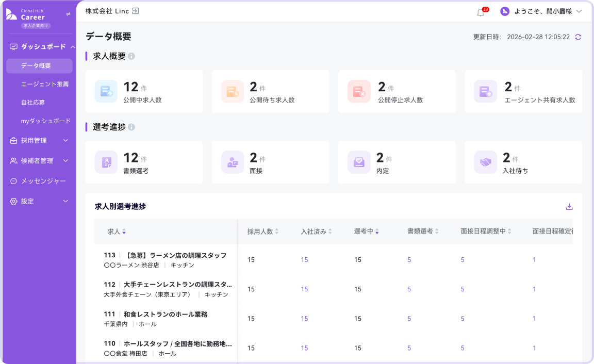
Task: Click the 公開待ち求人数 card icon
Action: (x=233, y=91)
